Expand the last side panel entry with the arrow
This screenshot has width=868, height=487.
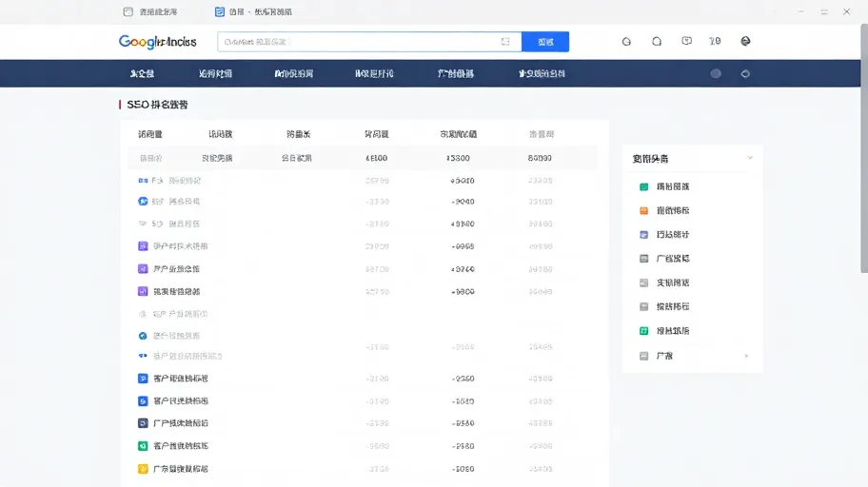point(746,356)
